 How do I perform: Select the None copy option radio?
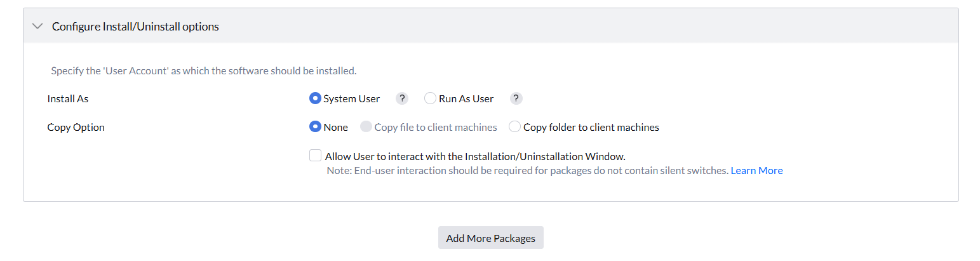(315, 127)
